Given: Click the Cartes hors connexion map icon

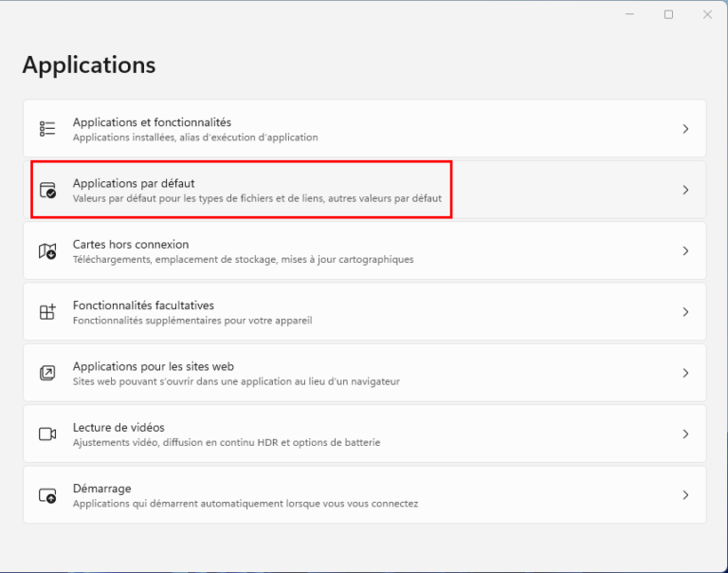Looking at the screenshot, I should click(x=47, y=251).
